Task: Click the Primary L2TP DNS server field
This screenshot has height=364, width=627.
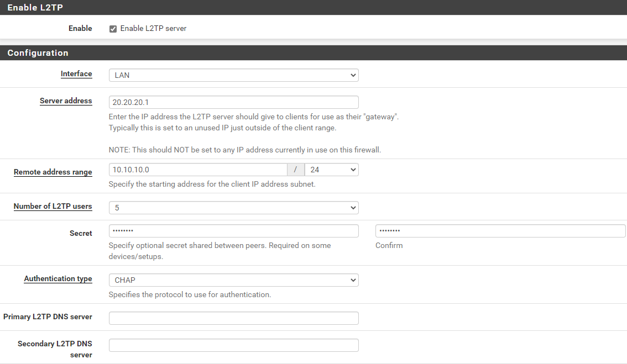Action: click(232, 318)
